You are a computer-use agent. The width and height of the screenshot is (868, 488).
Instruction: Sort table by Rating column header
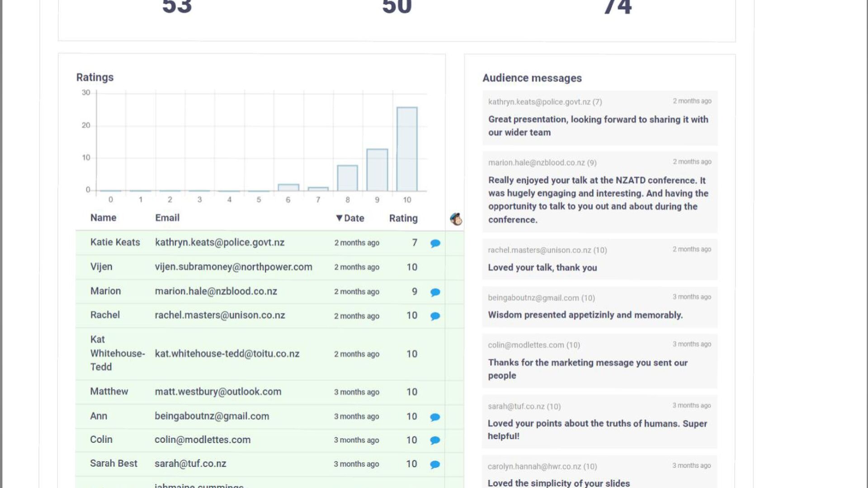[x=403, y=218]
